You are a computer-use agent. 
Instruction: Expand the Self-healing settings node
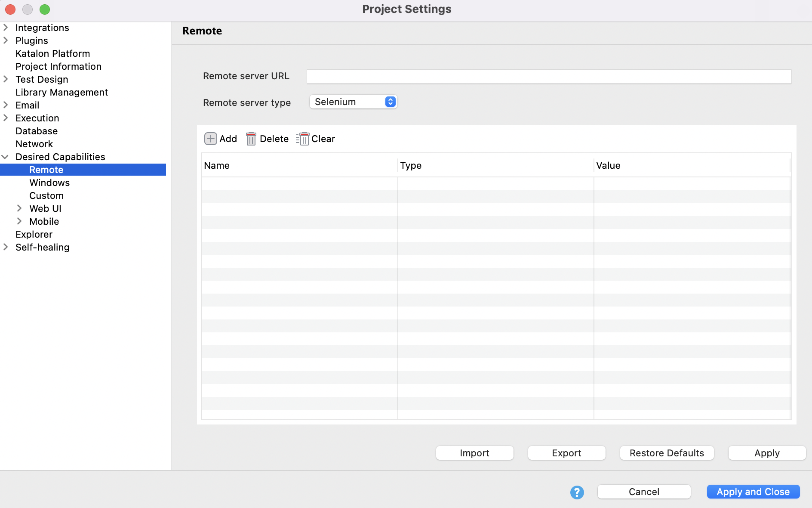pos(6,247)
